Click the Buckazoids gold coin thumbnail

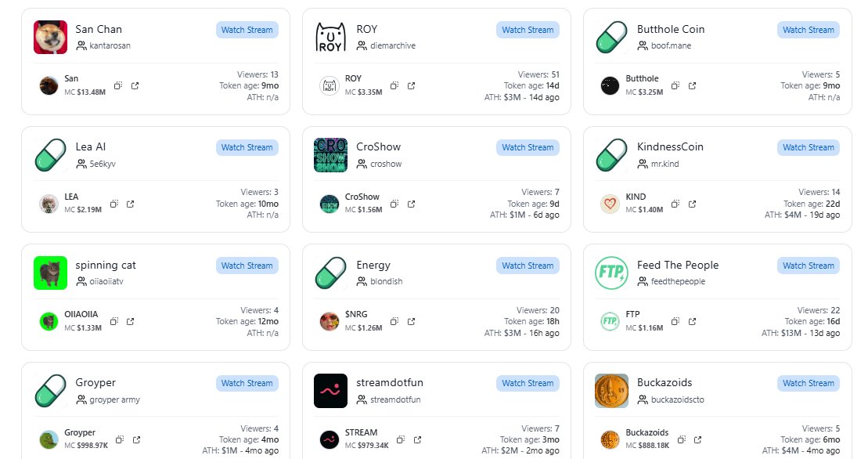pos(611,391)
